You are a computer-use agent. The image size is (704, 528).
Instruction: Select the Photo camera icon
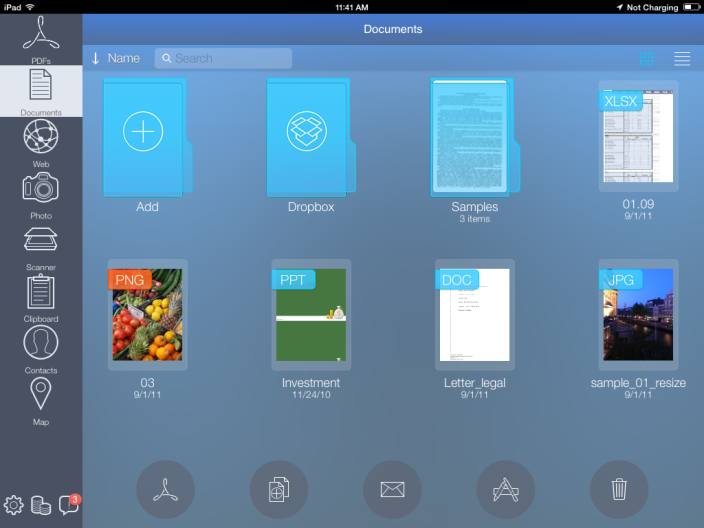click(41, 191)
